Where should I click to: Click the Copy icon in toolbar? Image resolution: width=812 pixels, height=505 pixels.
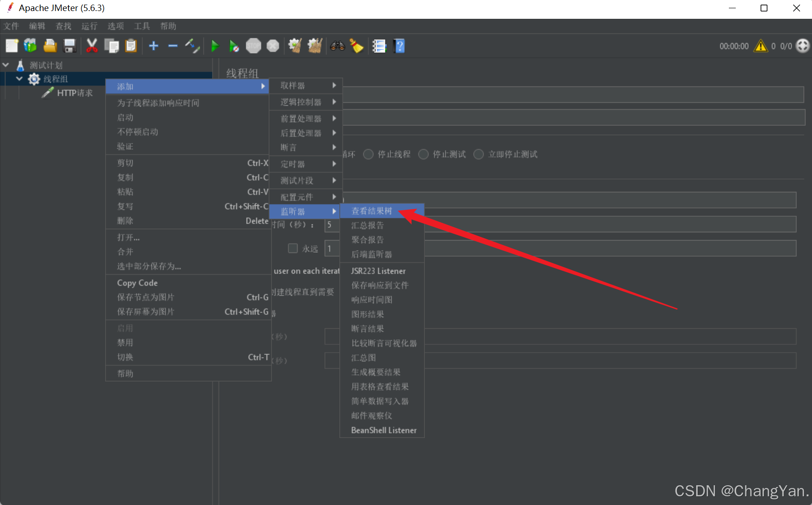(x=112, y=46)
